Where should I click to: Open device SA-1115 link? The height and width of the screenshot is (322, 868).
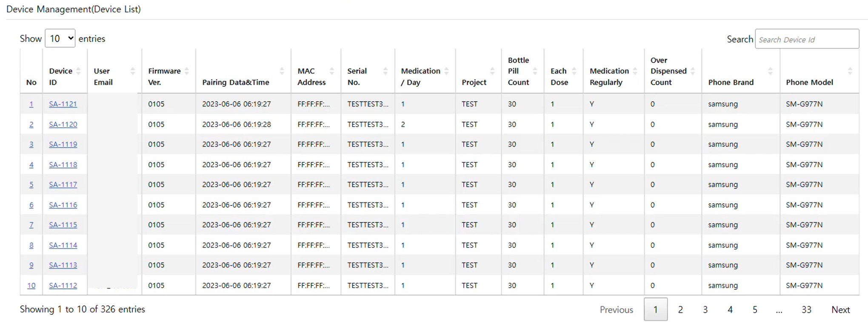coord(63,225)
